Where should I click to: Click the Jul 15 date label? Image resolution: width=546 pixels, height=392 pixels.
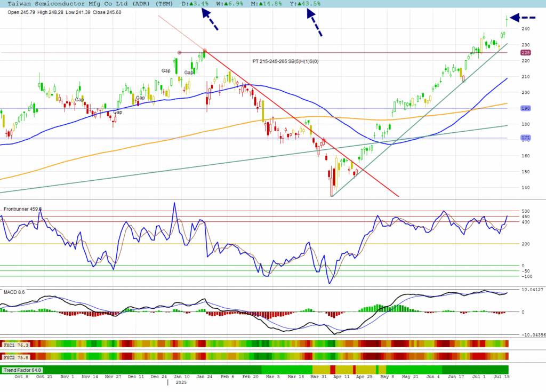point(501,377)
